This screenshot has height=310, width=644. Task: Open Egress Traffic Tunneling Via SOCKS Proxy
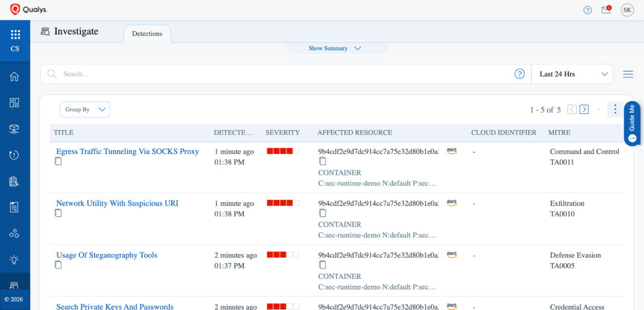[128, 152]
